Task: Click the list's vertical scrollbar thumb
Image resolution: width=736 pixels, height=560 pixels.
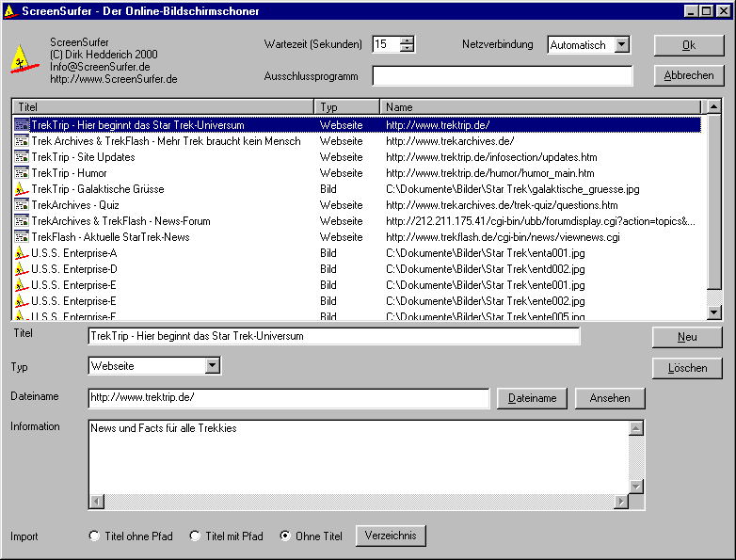Action: pyautogui.click(x=714, y=201)
